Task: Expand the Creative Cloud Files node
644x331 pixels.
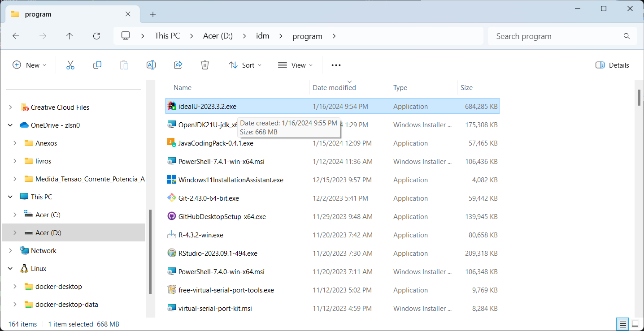Action: pyautogui.click(x=10, y=107)
